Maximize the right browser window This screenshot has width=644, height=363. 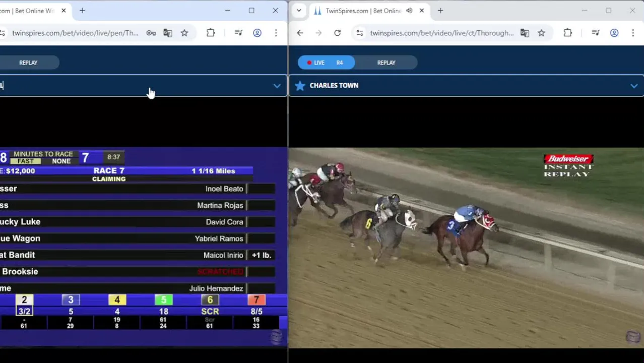click(x=608, y=11)
